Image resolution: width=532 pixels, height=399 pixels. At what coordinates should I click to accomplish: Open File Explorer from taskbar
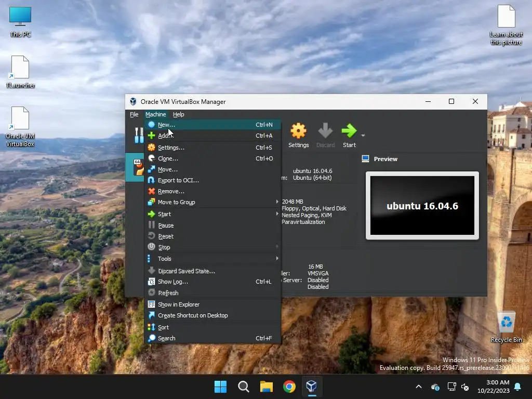[267, 387]
